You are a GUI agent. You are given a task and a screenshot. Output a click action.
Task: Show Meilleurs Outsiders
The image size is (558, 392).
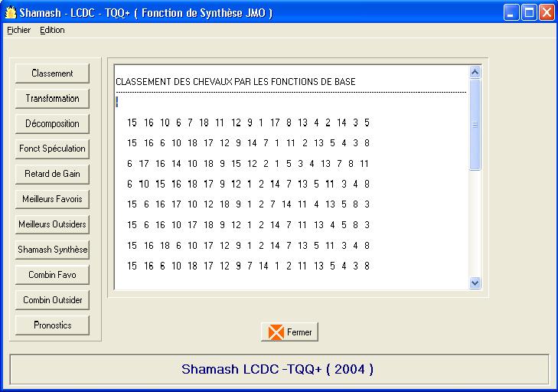pos(52,224)
